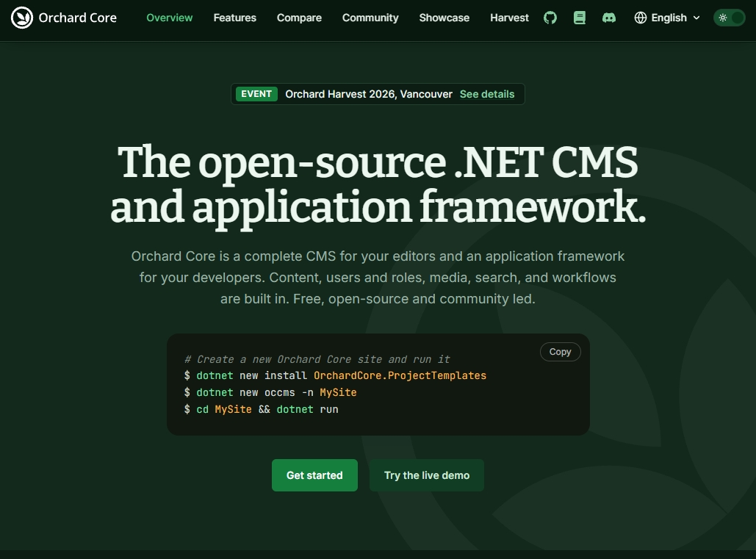Toggle the light/dark theme switch
The image size is (756, 559).
point(729,18)
